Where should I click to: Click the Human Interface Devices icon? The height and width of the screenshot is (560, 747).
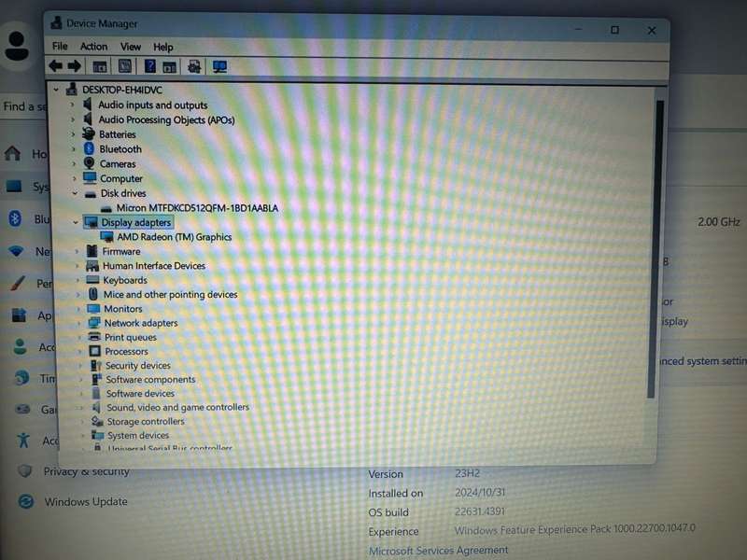pyautogui.click(x=92, y=265)
